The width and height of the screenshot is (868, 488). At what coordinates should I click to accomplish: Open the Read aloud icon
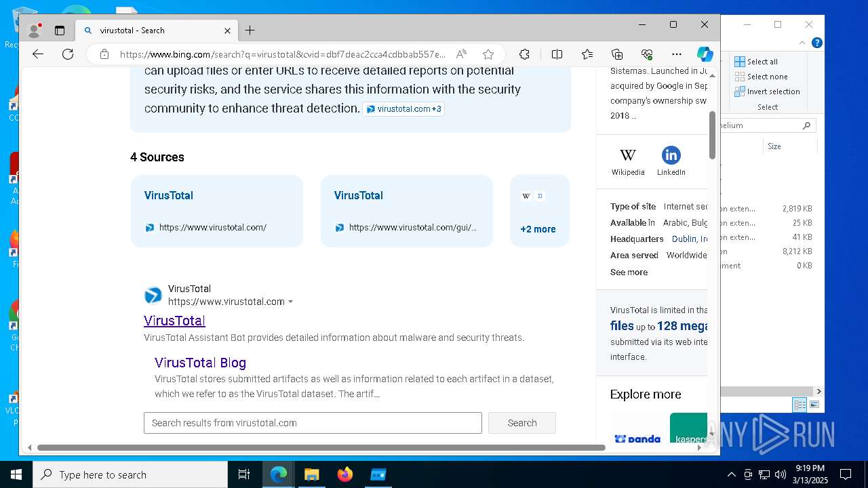coord(461,54)
